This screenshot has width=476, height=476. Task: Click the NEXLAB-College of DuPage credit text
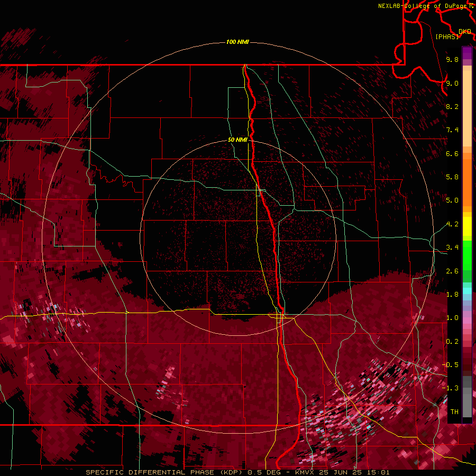[x=423, y=6]
